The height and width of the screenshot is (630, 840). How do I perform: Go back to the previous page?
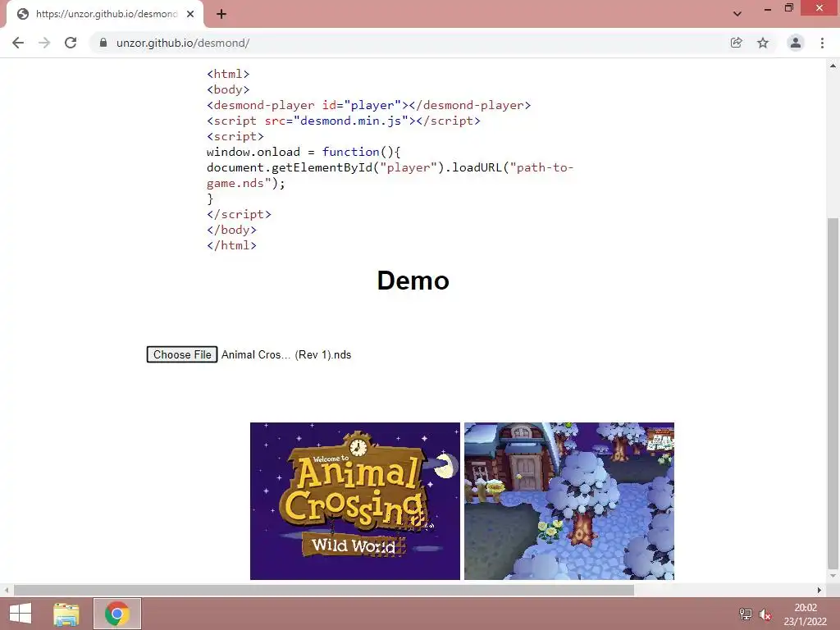18,43
